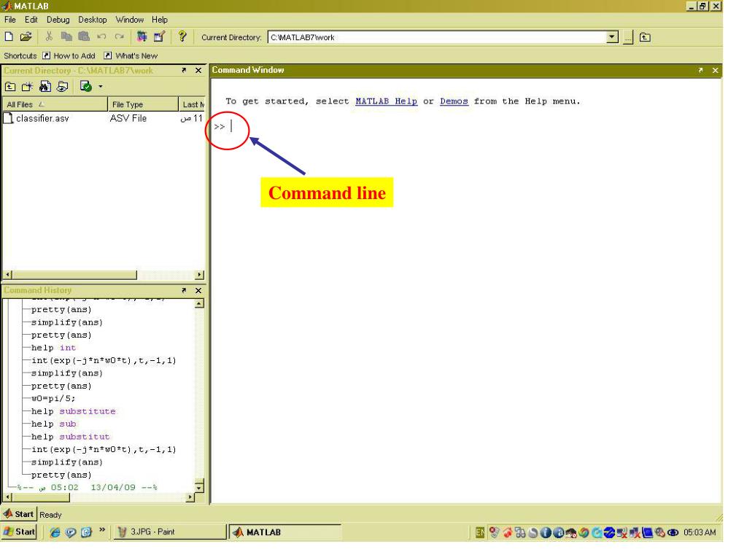
Task: Open the Window menu
Action: (130, 20)
